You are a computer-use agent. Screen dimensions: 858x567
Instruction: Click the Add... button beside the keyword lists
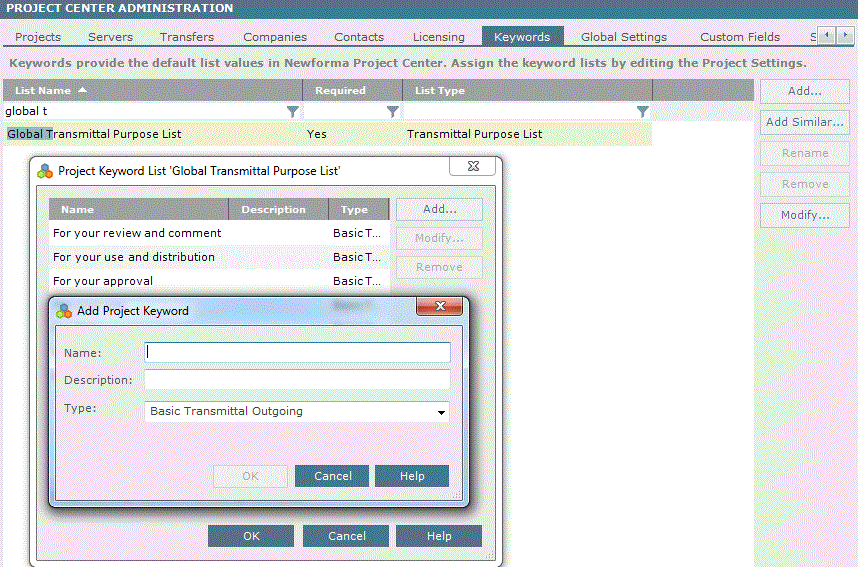(804, 91)
